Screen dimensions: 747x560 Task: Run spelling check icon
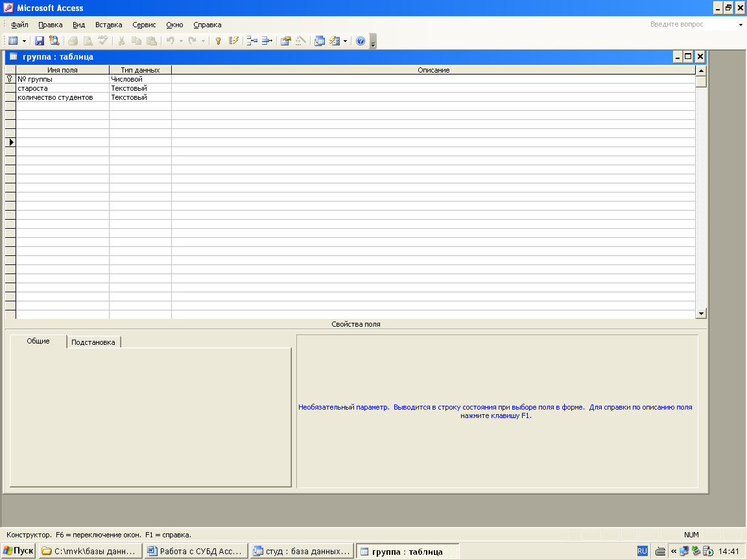[102, 41]
